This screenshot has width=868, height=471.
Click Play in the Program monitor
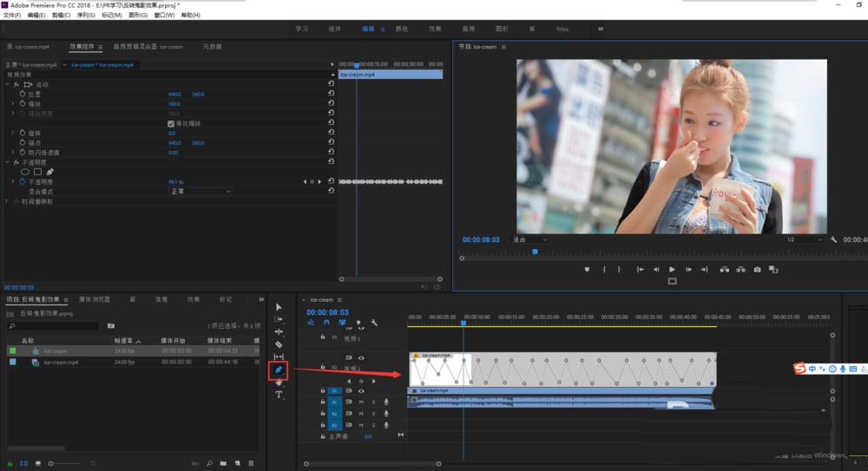[x=672, y=270]
